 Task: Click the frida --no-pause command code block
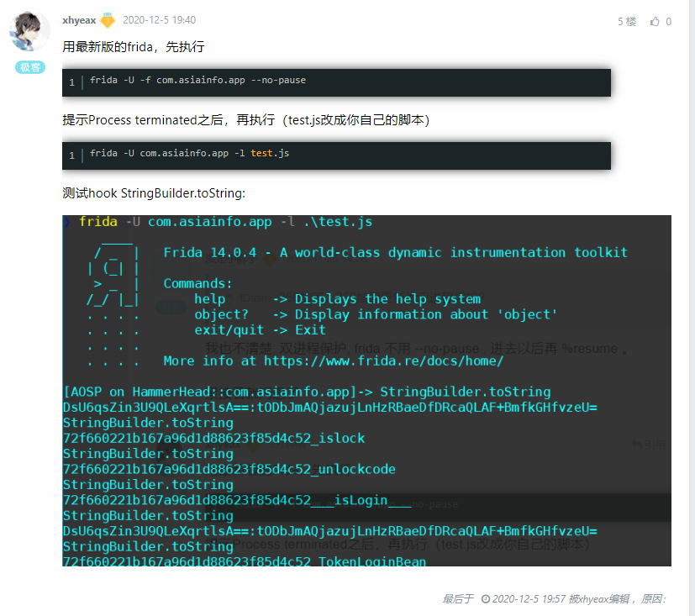[x=336, y=82]
